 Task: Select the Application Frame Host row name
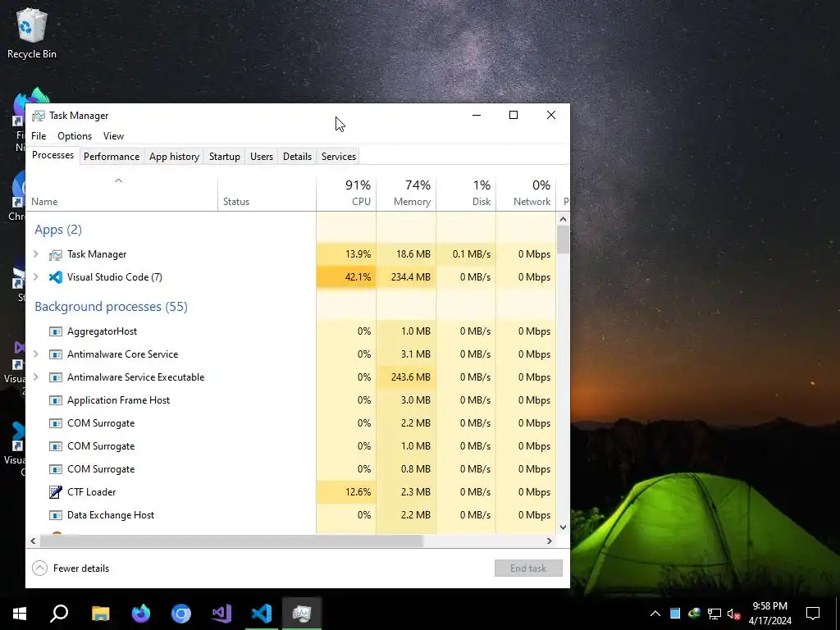point(118,400)
